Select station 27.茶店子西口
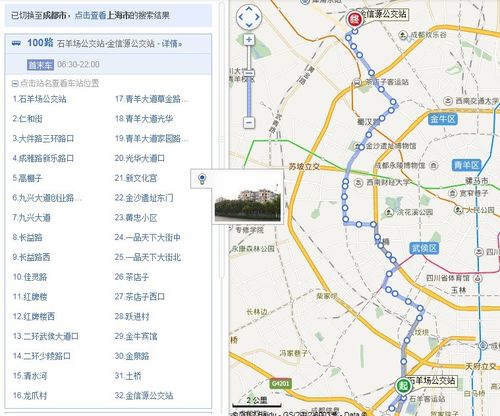This screenshot has width=500, height=416. [140, 297]
